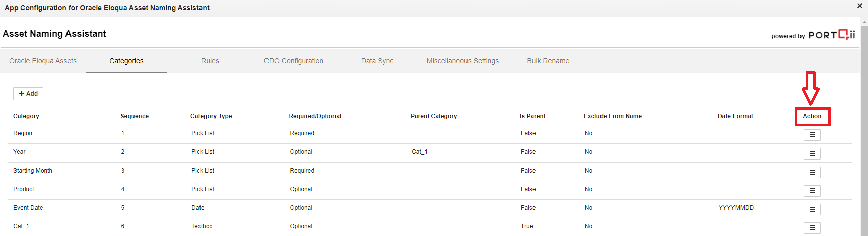Select the Event Date category name
This screenshot has height=236, width=868.
[x=28, y=208]
